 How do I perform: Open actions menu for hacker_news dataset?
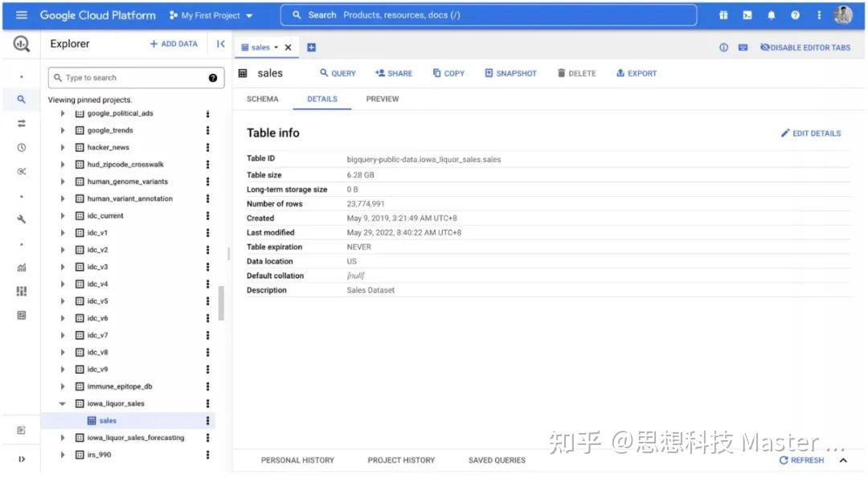tap(207, 148)
